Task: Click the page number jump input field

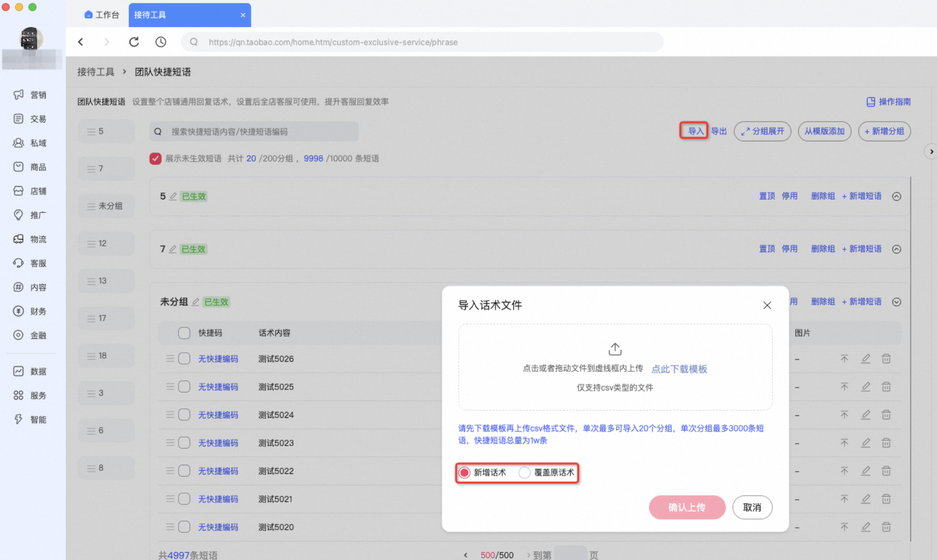Action: click(x=570, y=555)
